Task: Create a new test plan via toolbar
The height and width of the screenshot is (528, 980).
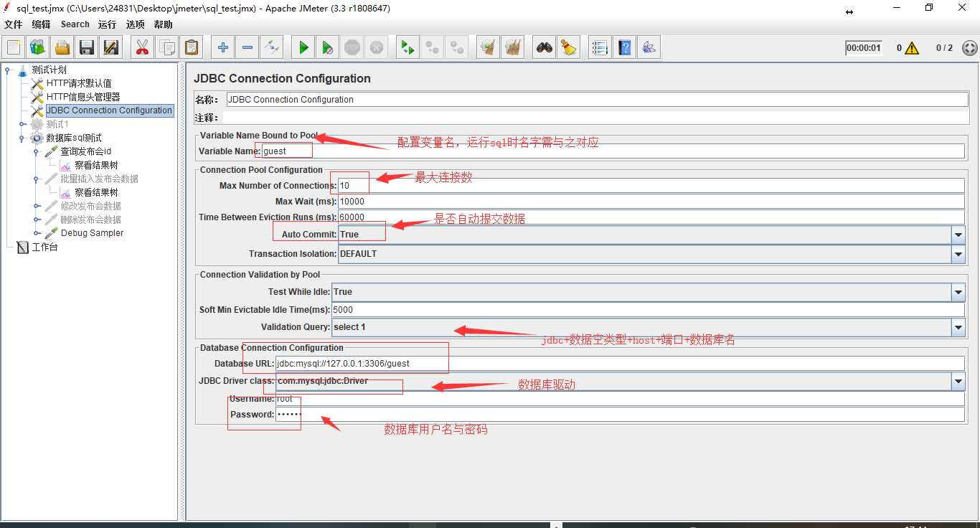Action: click(x=14, y=47)
